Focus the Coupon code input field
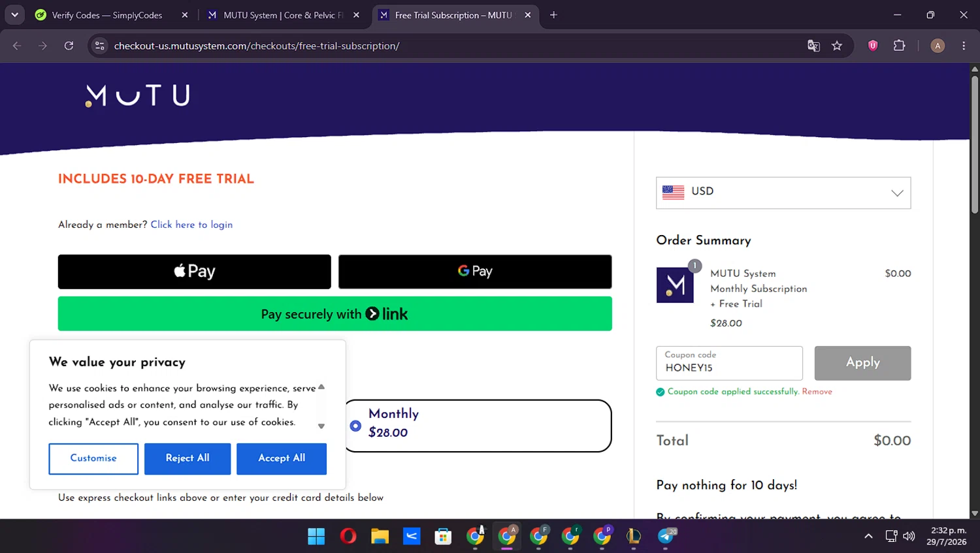 (729, 363)
